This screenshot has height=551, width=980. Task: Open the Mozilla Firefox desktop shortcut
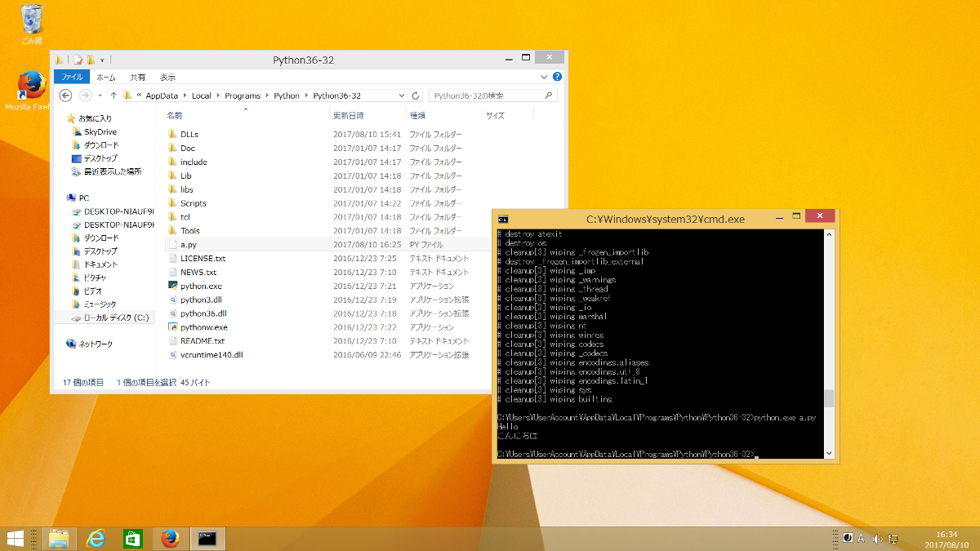pos(30,90)
